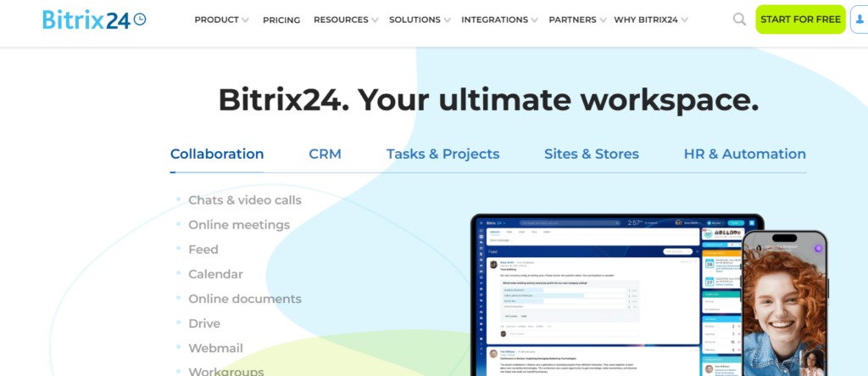Open the Integrations menu
This screenshot has height=376, width=868.
tap(499, 20)
